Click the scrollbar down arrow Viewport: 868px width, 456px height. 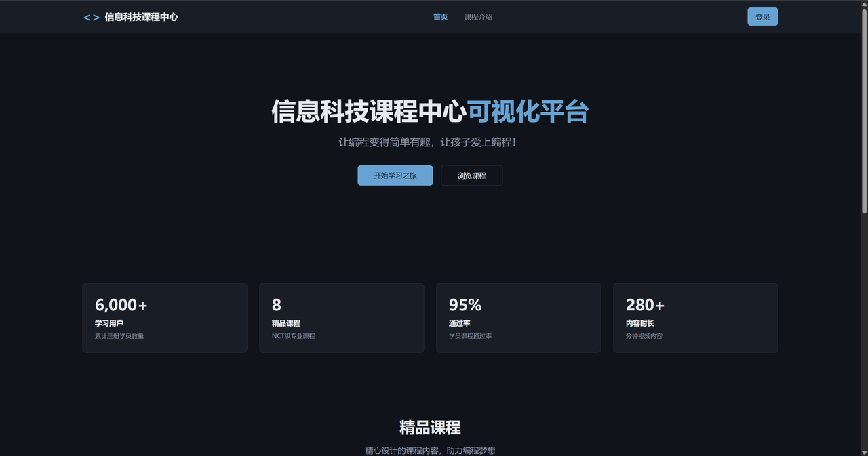coord(863,452)
